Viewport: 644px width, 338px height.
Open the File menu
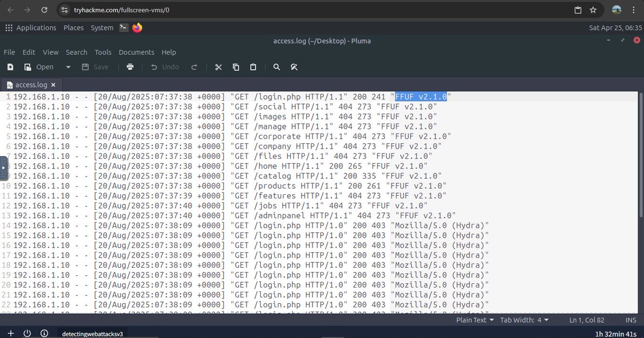pos(9,52)
